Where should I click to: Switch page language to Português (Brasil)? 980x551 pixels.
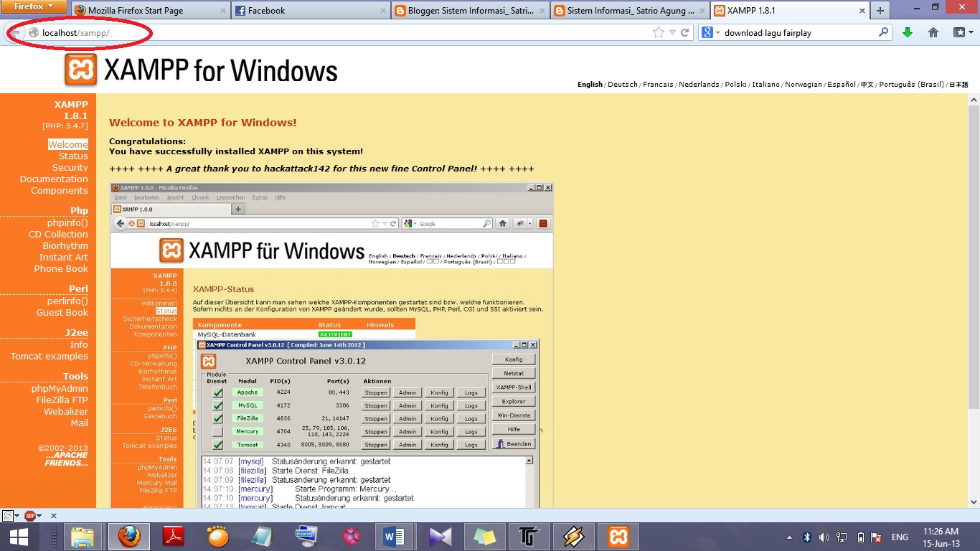tap(911, 84)
